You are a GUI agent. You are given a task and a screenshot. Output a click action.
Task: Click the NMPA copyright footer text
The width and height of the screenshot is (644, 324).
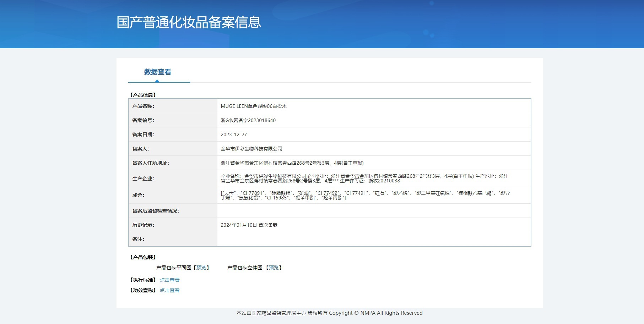[x=330, y=313]
